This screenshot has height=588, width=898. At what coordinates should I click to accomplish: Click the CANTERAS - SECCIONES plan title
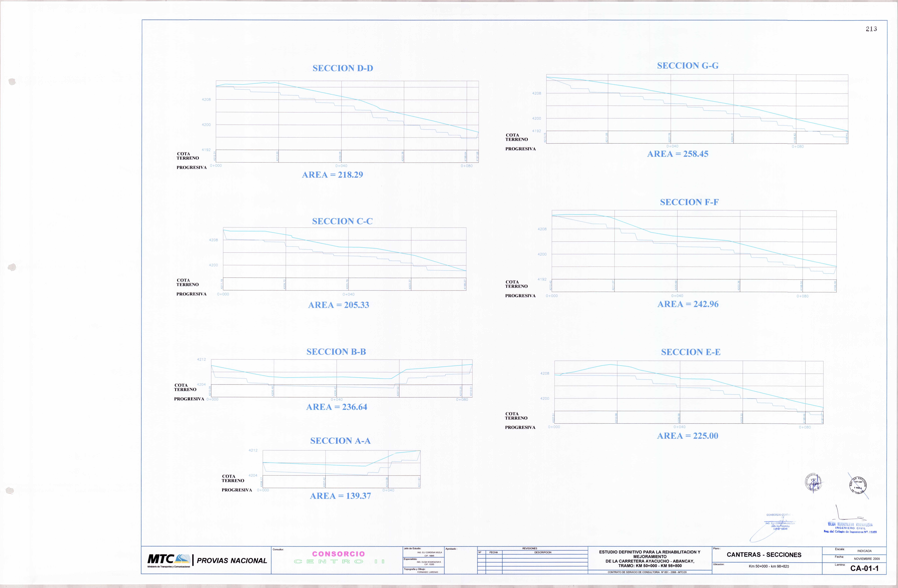[x=764, y=555]
